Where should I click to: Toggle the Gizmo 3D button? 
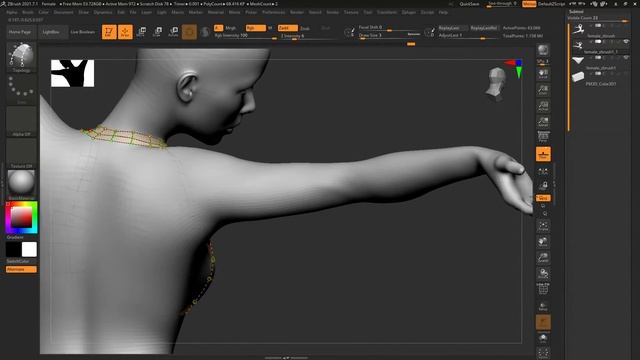click(x=189, y=32)
